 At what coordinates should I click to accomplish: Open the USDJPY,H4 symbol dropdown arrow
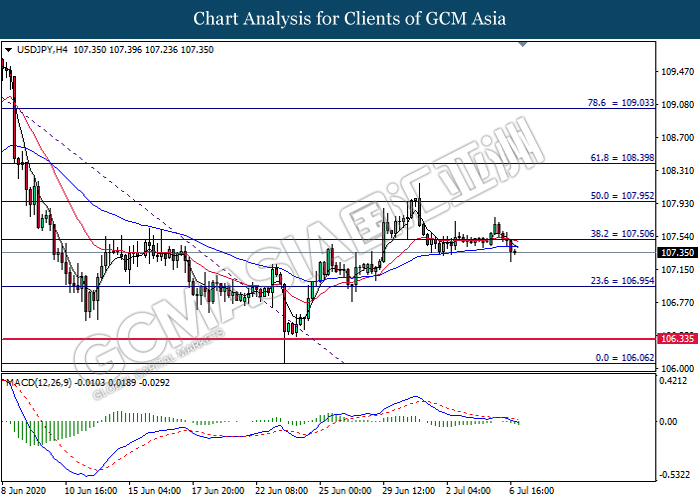tap(8, 50)
